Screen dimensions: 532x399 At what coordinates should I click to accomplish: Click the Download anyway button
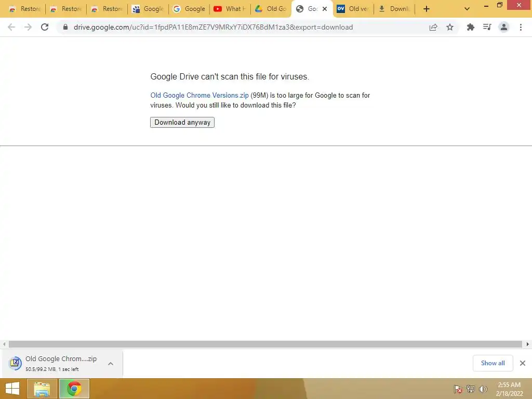click(x=182, y=122)
